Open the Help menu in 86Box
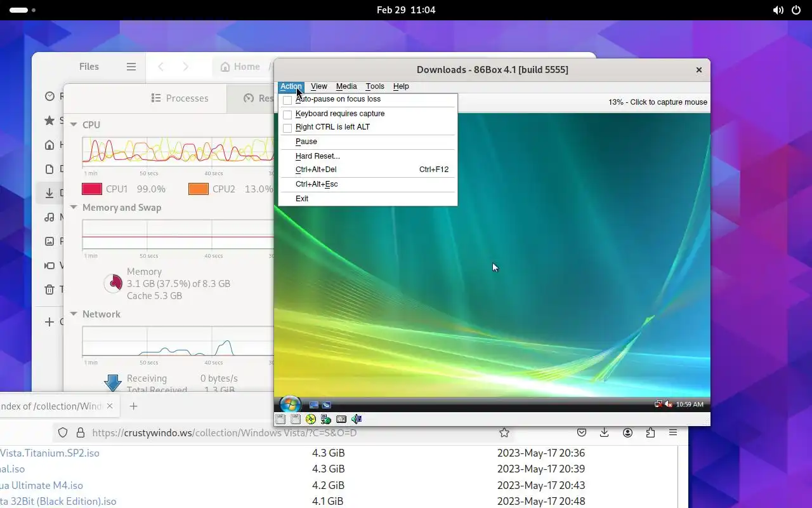Screen dimensions: 812x508 pos(401,86)
